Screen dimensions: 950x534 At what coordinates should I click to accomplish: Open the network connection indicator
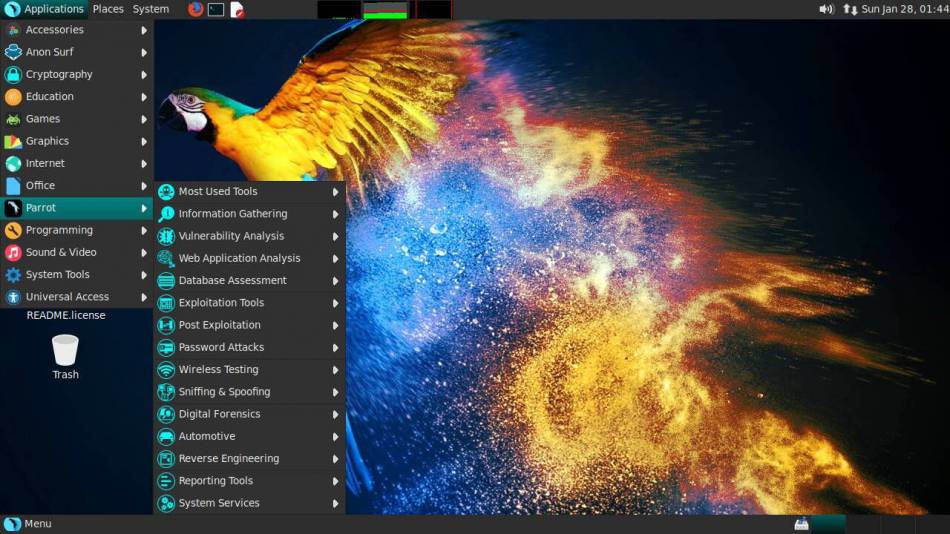point(850,9)
